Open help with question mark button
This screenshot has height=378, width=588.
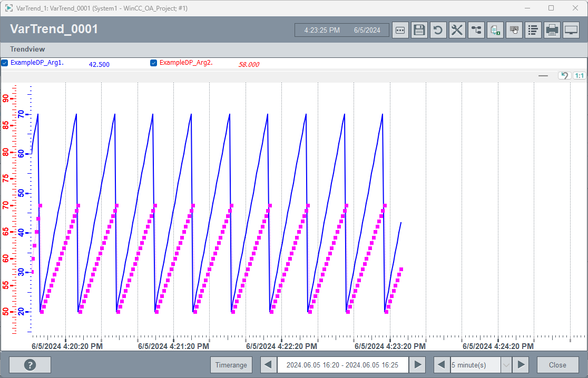[x=30, y=365]
